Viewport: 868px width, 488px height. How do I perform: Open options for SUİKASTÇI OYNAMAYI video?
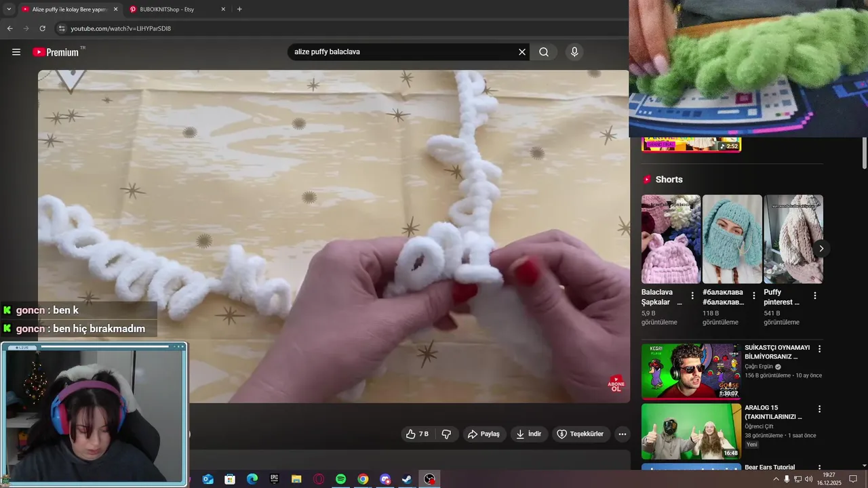click(x=819, y=348)
